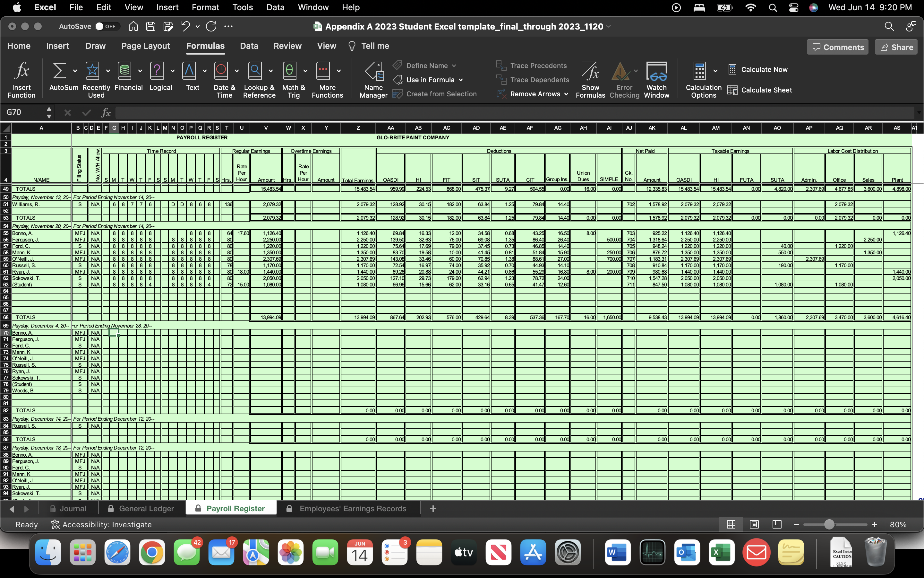
Task: Click the Comments button
Action: coord(837,47)
